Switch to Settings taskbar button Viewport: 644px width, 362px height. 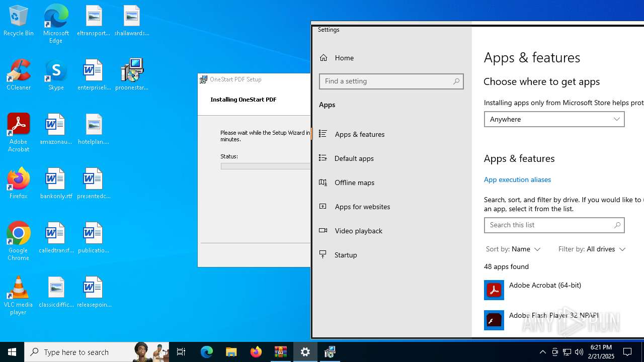[x=305, y=352]
